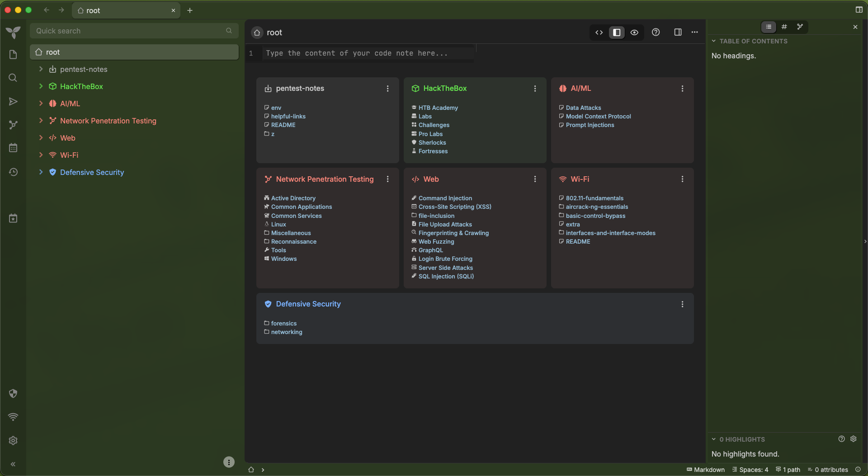Switch to preview eye view mode

(634, 32)
